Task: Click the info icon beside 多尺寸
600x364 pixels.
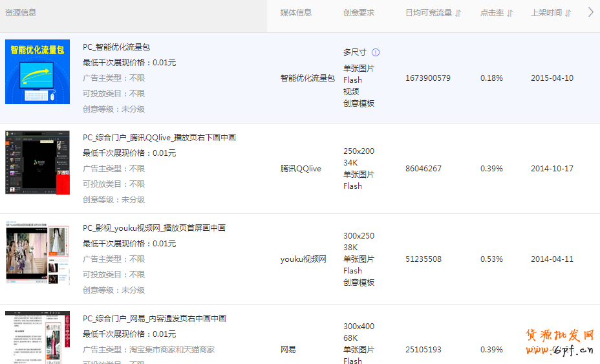Action: pyautogui.click(x=376, y=52)
